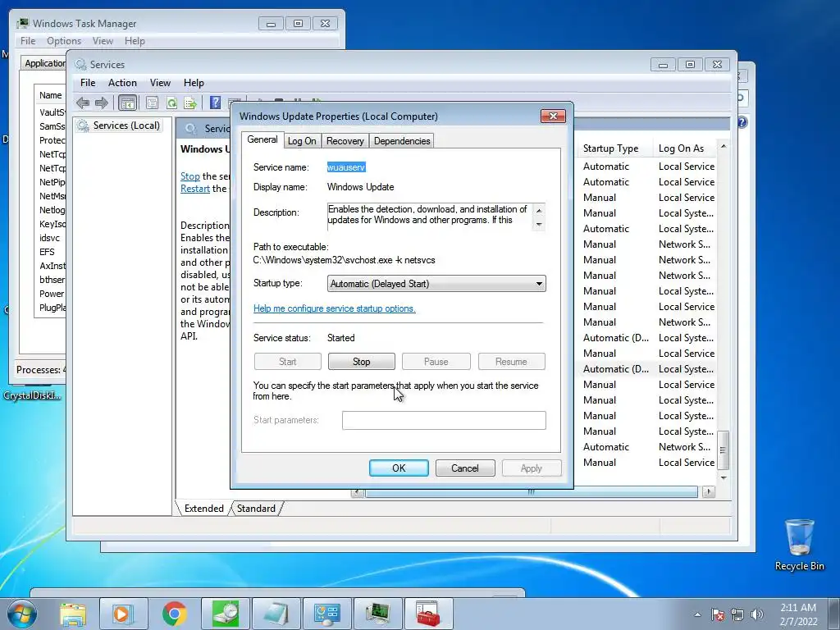This screenshot has height=630, width=840.
Task: Switch to the Dependencies tab
Action: (402, 141)
